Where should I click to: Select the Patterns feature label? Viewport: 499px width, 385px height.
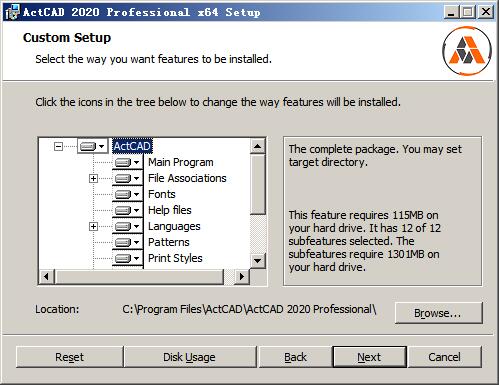(169, 242)
